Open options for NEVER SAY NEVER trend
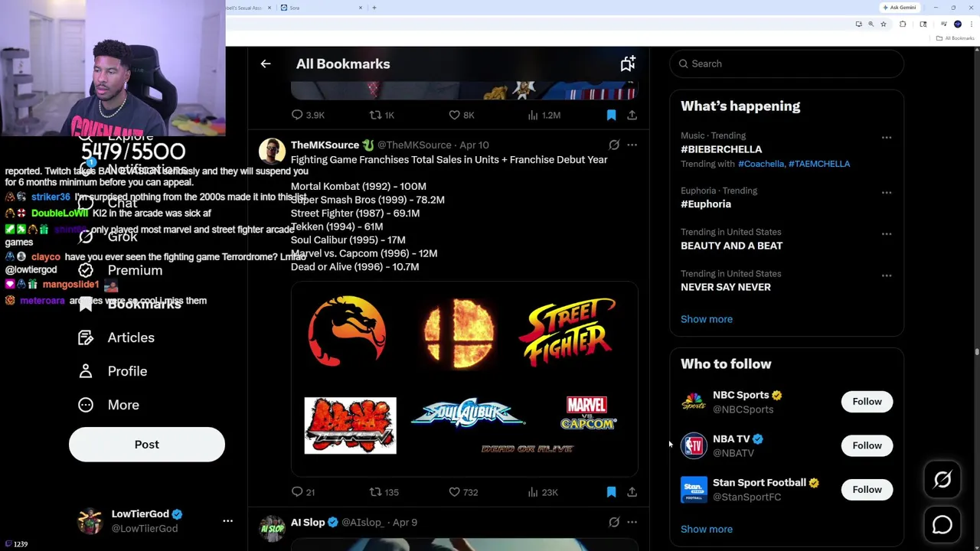The height and width of the screenshot is (551, 980). (887, 275)
